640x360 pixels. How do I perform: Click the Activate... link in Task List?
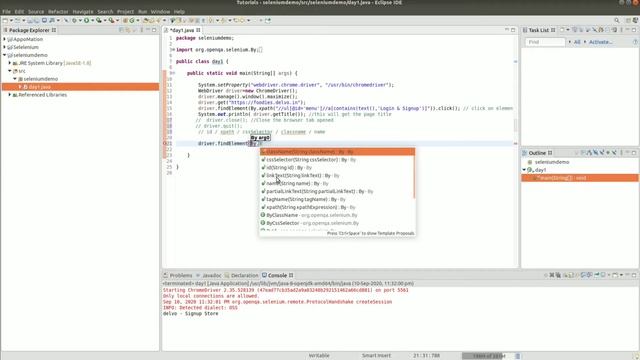pyautogui.click(x=600, y=42)
